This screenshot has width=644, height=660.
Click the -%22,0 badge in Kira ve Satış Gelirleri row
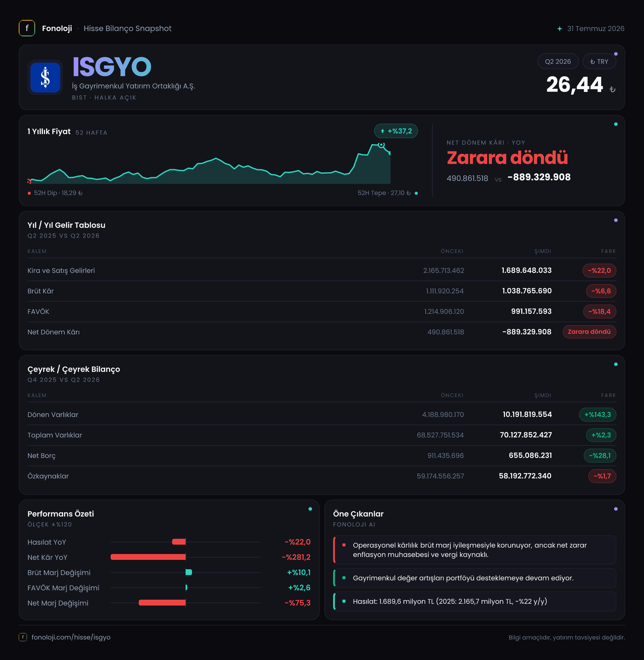[599, 271]
